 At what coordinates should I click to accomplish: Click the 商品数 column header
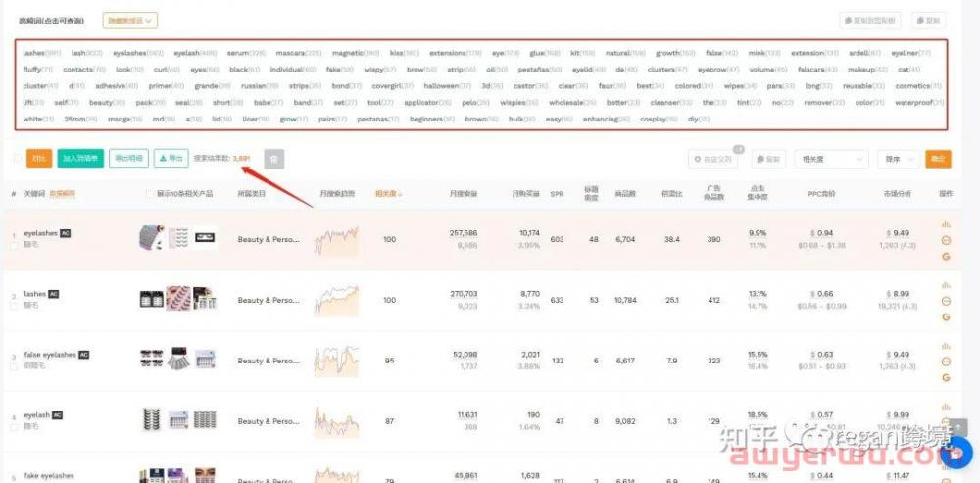625,194
